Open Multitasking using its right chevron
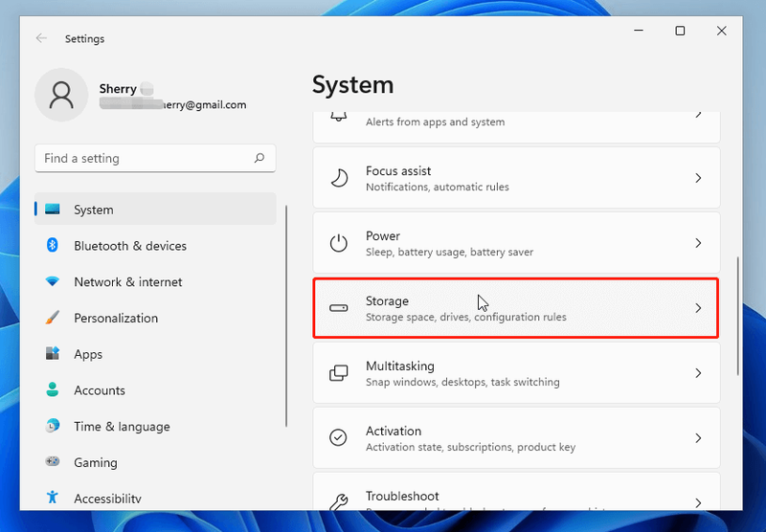The image size is (766, 532). pyautogui.click(x=698, y=373)
